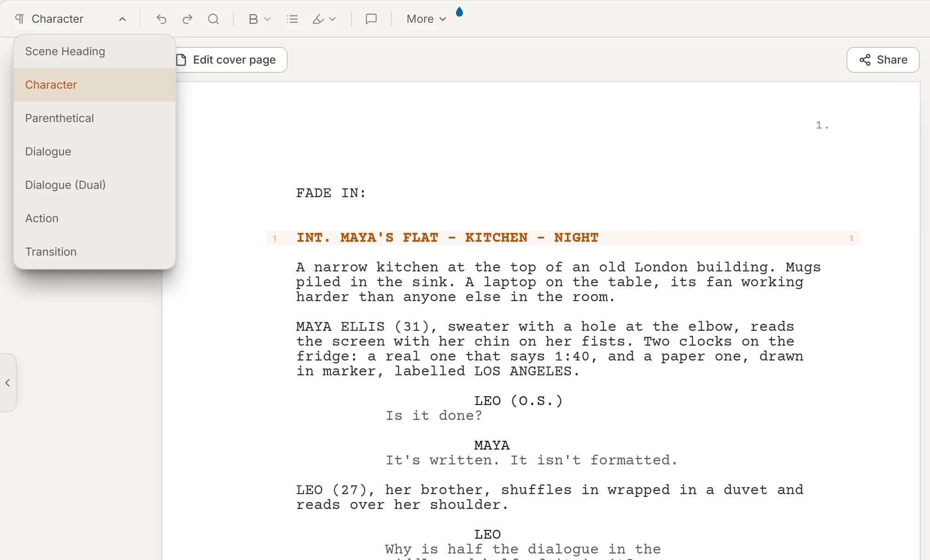Choose Parenthetical from the element list

(x=95, y=118)
